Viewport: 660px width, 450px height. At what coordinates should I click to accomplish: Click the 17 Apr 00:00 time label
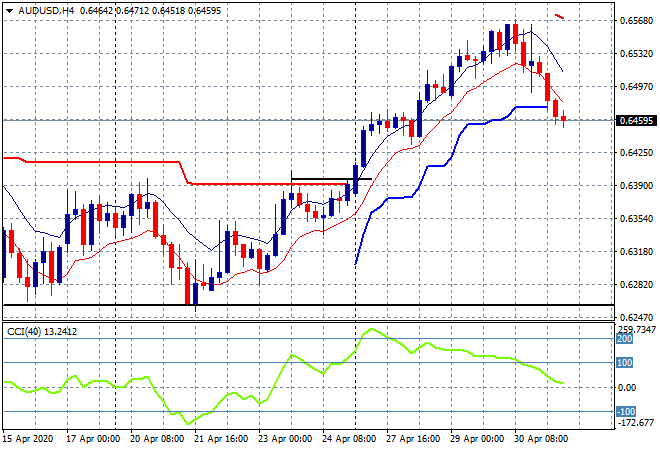[x=93, y=439]
